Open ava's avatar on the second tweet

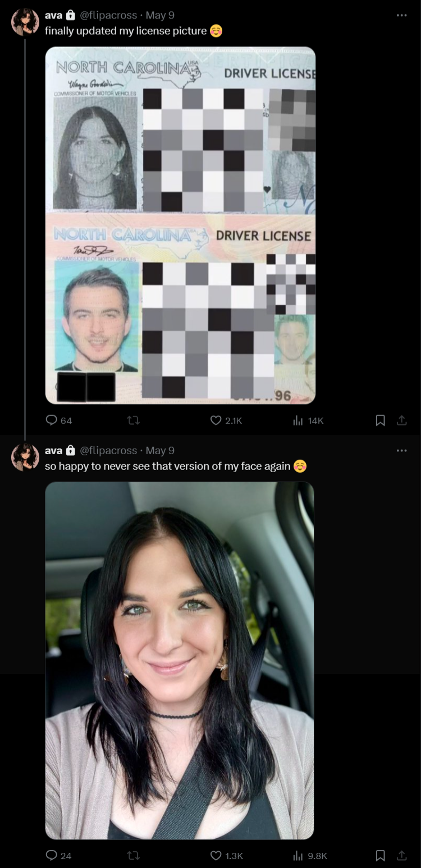tap(25, 457)
